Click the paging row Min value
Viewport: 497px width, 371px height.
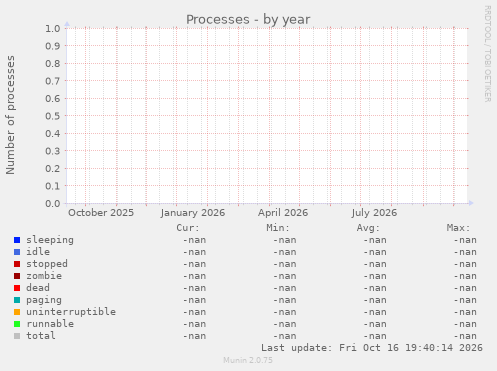click(285, 300)
